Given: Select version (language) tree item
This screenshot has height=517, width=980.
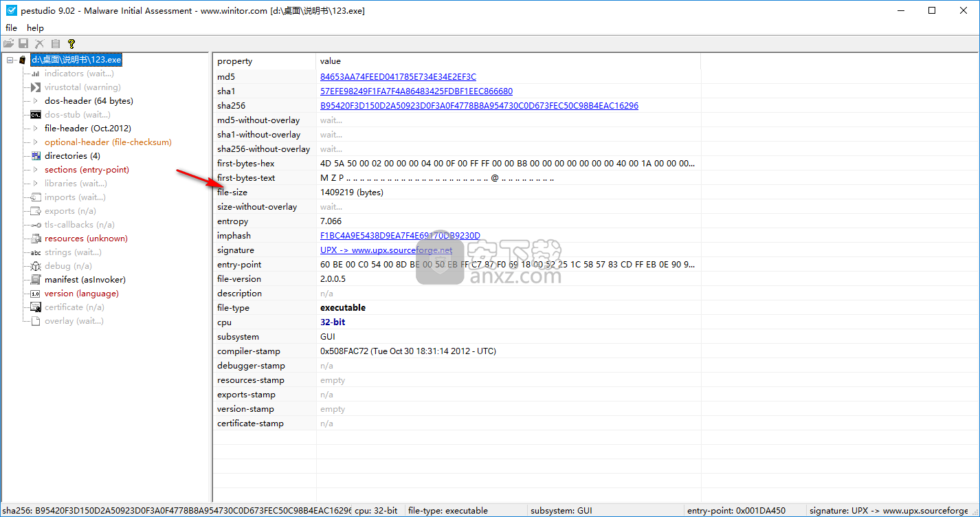Looking at the screenshot, I should coord(81,294).
